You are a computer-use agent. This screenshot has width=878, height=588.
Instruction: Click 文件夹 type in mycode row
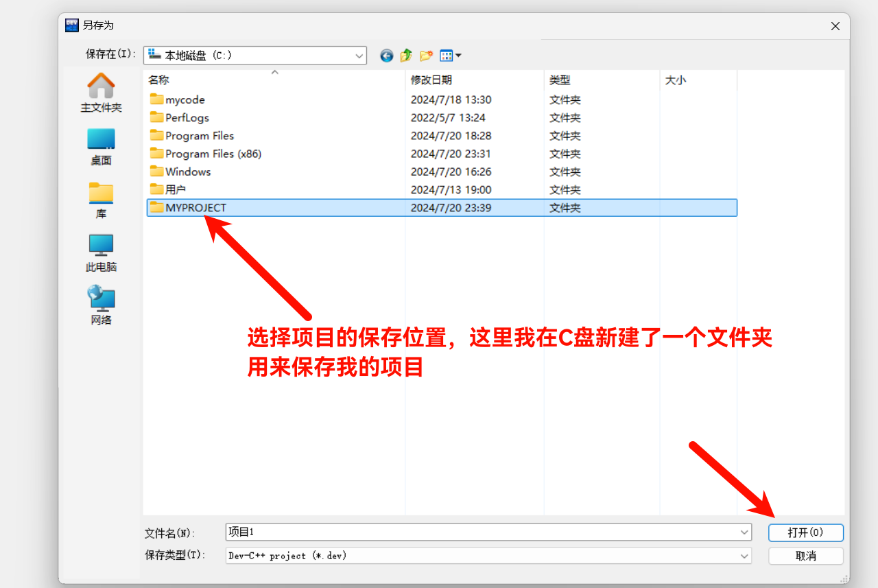click(565, 99)
